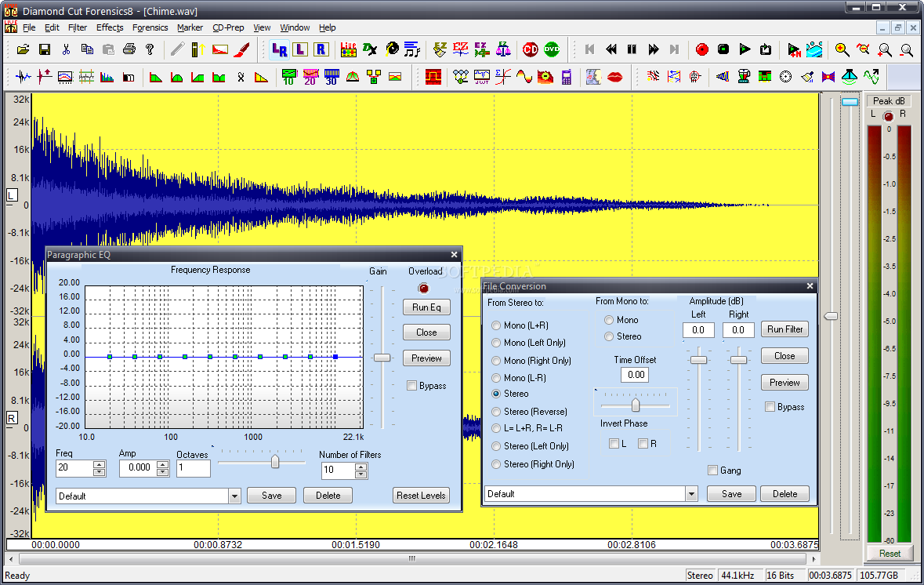Adjust the Number of Filters spinner
The width and height of the screenshot is (924, 585).
tap(361, 471)
